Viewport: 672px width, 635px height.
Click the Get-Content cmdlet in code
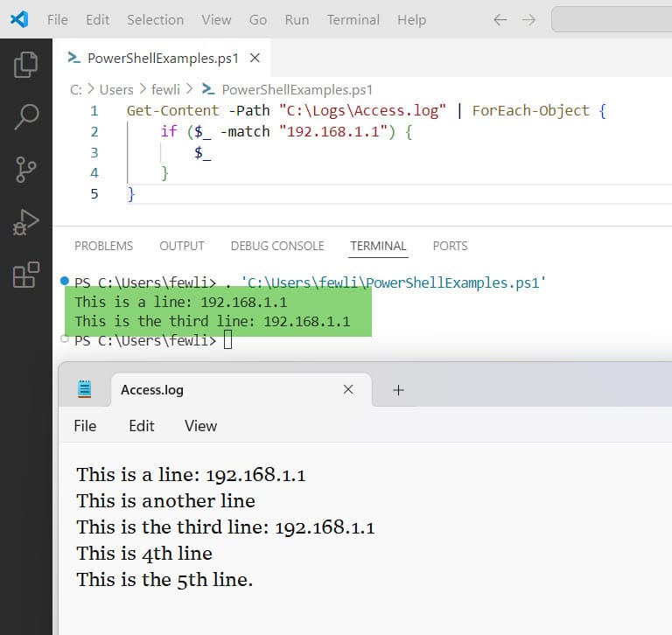(x=172, y=110)
